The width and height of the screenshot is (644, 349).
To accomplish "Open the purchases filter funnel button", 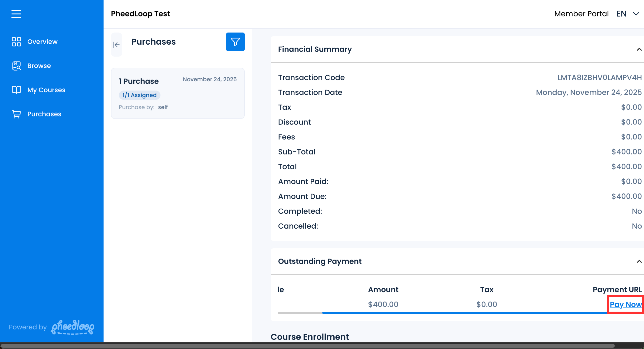I will (x=235, y=42).
